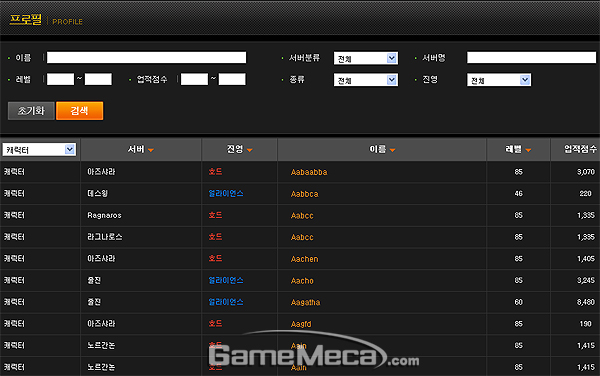Open the Aabbca character link

point(304,194)
